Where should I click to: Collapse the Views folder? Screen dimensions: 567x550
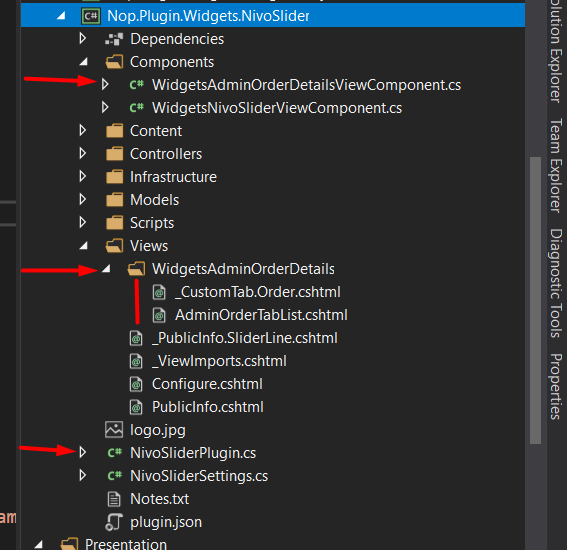point(84,246)
